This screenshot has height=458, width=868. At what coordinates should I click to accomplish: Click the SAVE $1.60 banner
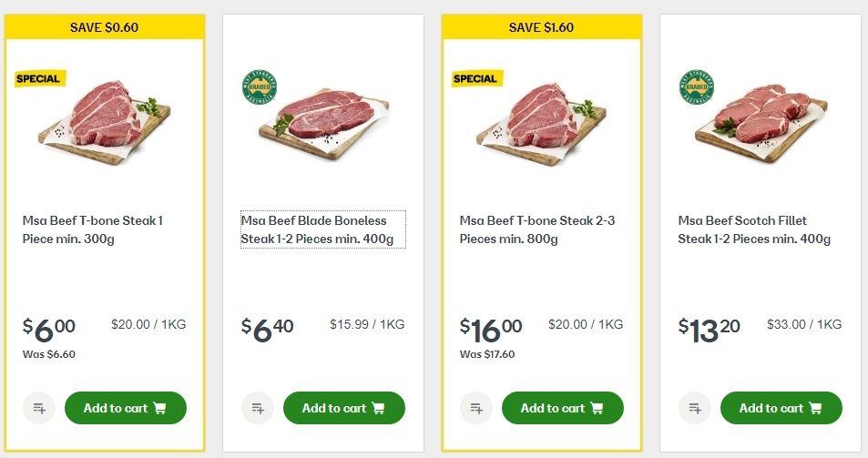(x=542, y=27)
